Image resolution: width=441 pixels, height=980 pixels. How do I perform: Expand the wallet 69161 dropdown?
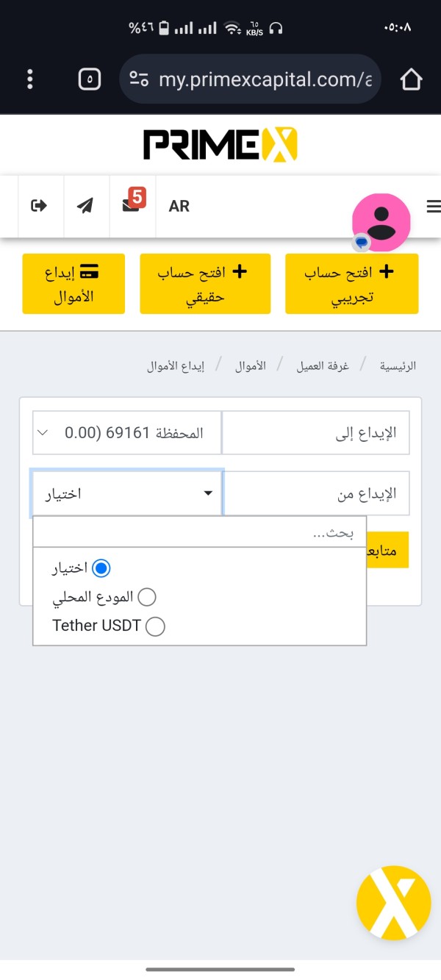pyautogui.click(x=127, y=432)
